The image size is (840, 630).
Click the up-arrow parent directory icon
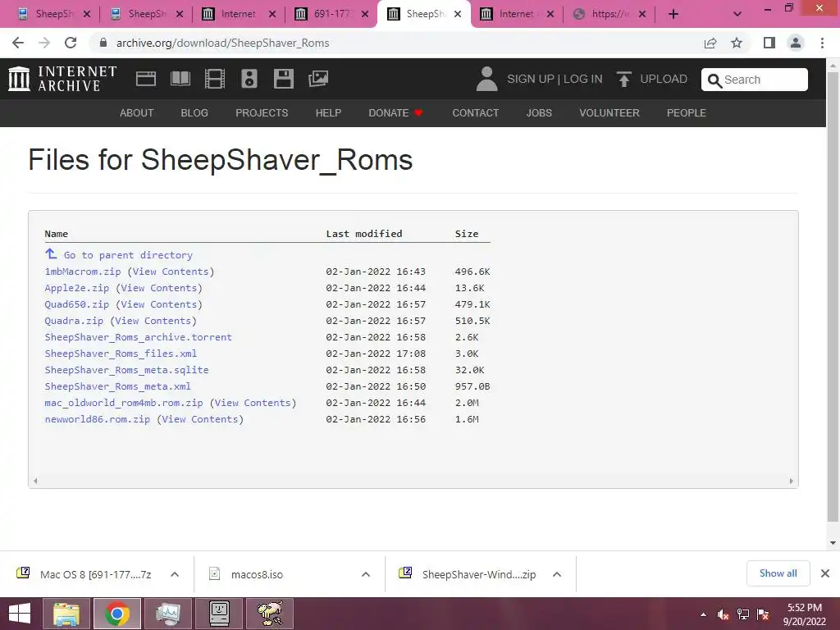click(x=51, y=253)
